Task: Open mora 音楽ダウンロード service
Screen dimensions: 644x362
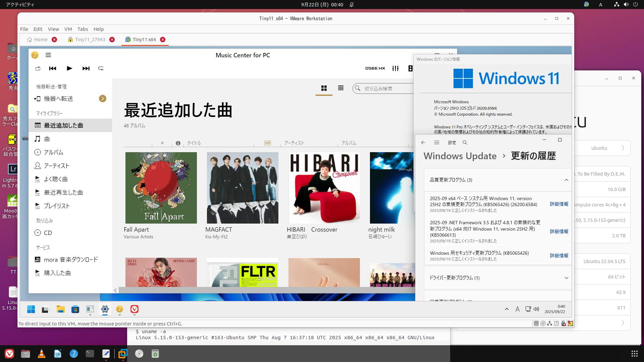Action: tap(70, 259)
